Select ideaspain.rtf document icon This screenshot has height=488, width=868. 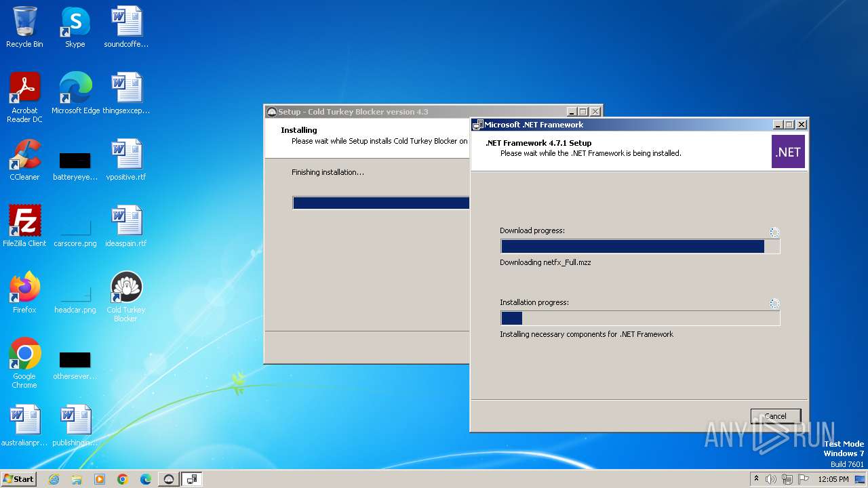point(126,226)
